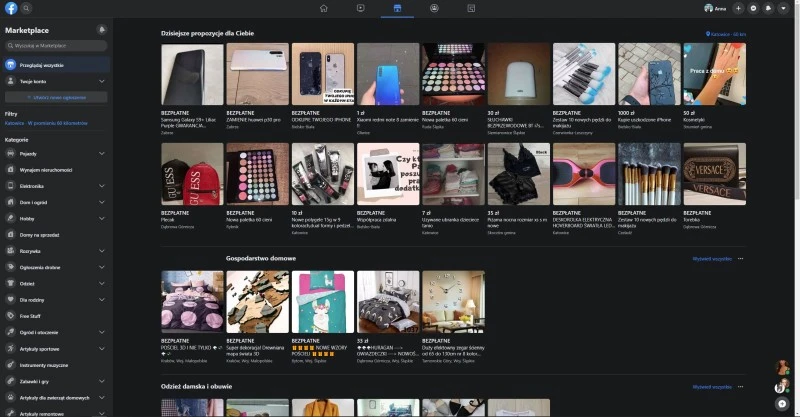Open the 30 zł wireless headphones listing

519,74
